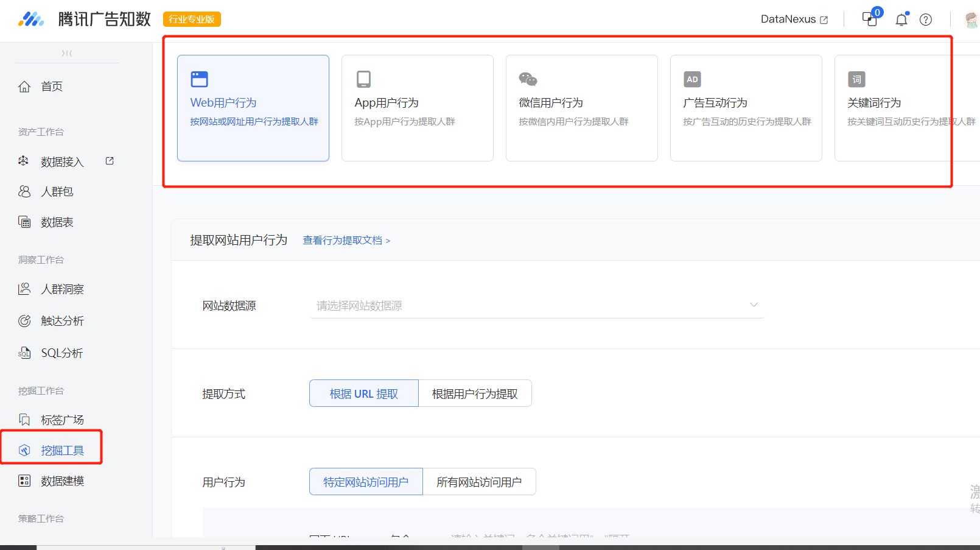Click the 腾讯广告知数 logo icon

coord(31,19)
